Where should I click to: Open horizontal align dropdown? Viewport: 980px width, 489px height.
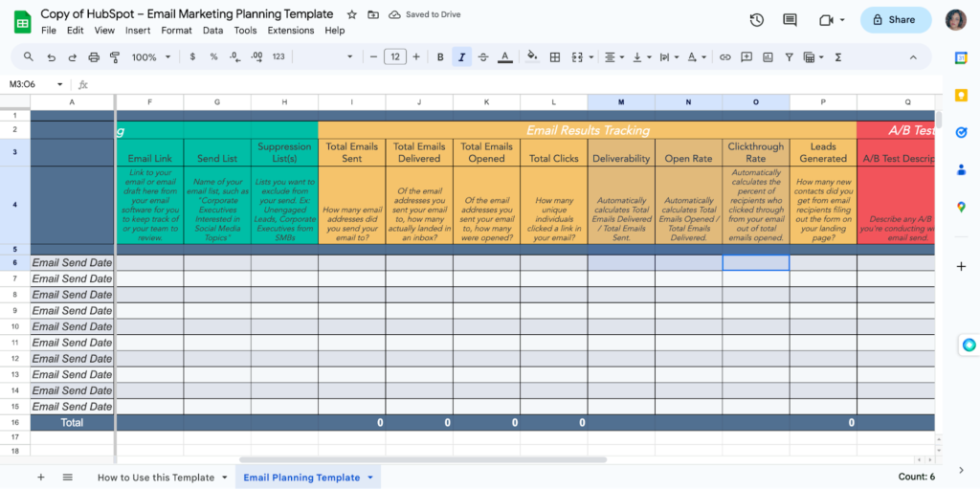(613, 56)
